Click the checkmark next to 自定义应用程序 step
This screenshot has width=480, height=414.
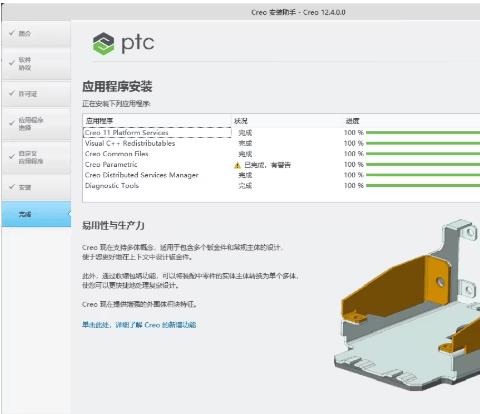coord(12,157)
